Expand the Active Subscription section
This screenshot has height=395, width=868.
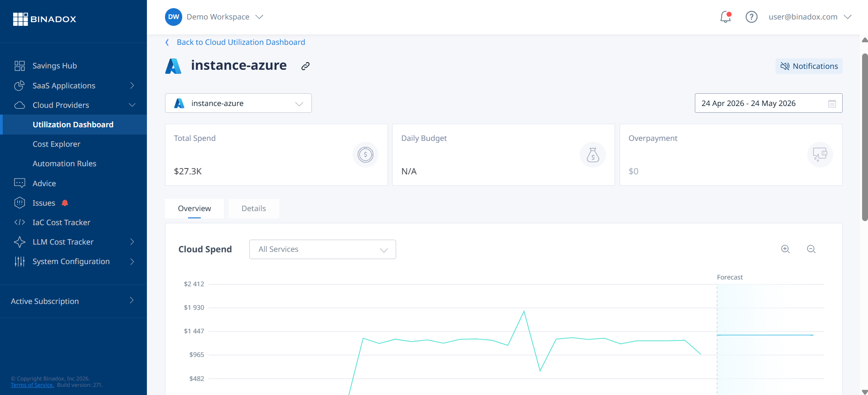(x=73, y=301)
